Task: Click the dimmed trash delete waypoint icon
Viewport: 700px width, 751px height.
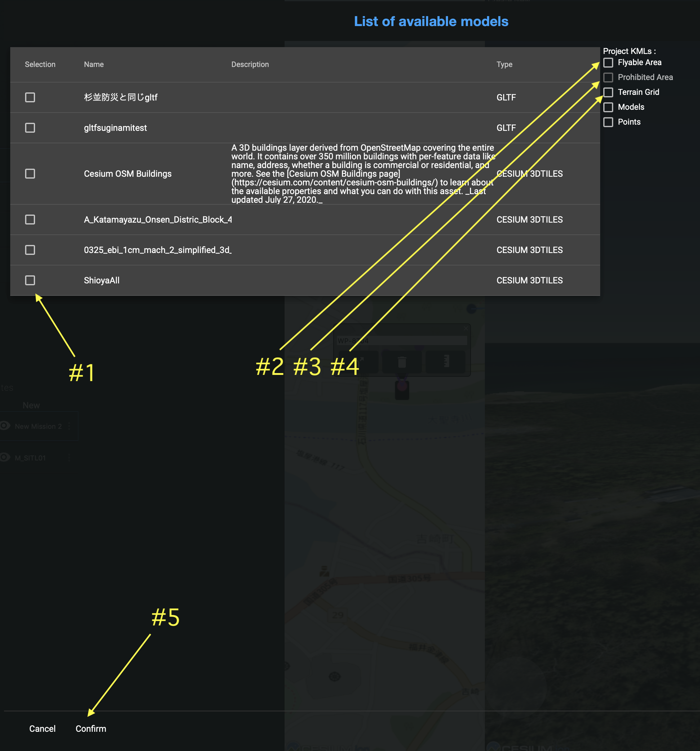Action: click(x=402, y=362)
